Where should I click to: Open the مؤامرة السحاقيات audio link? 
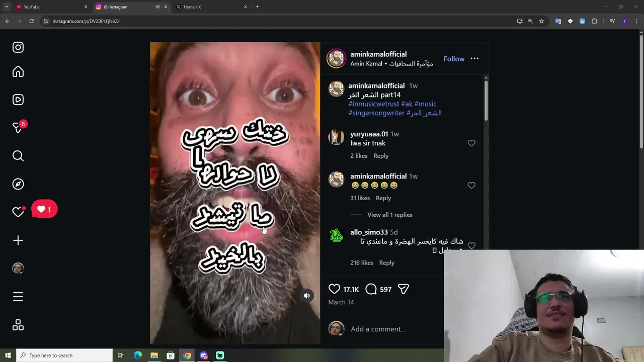[x=411, y=64]
